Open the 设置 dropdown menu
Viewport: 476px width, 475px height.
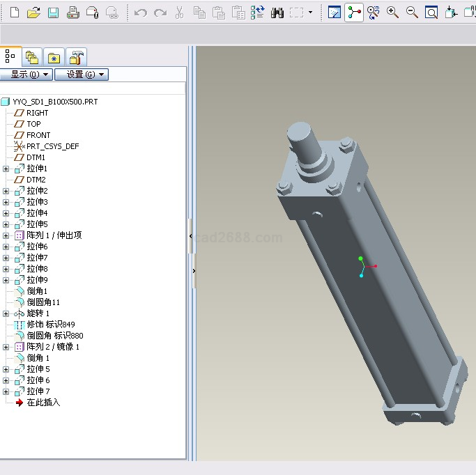click(81, 75)
